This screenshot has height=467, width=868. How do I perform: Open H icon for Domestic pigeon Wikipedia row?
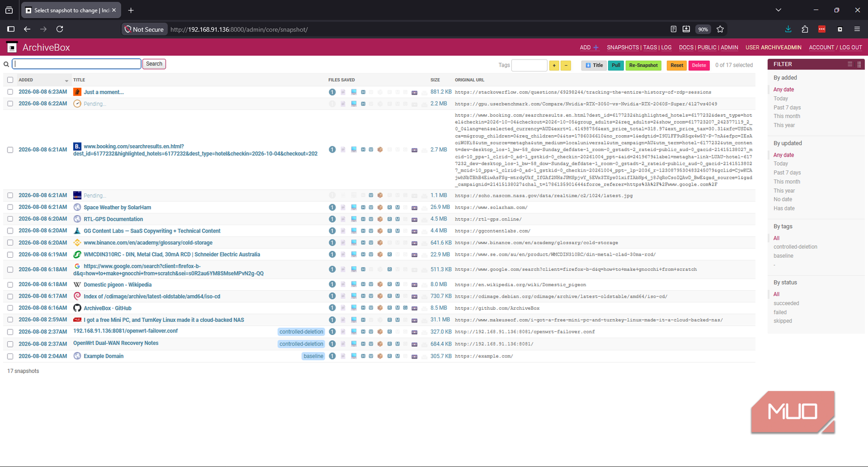[x=363, y=285]
